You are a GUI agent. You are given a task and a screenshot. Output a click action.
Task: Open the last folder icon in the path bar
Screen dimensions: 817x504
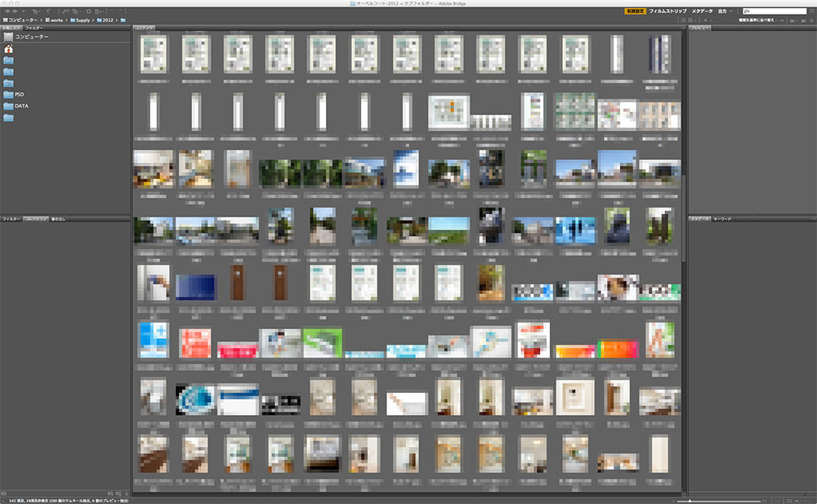click(x=123, y=20)
